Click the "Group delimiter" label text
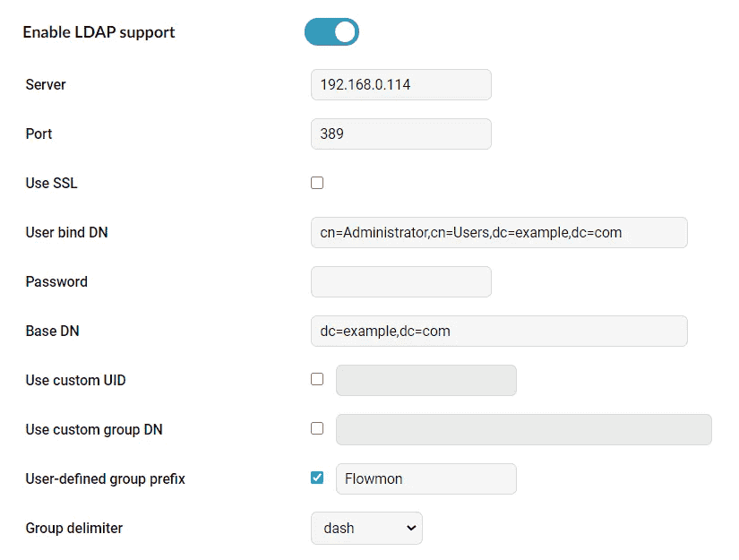This screenshot has height=560, width=739. coord(73,528)
